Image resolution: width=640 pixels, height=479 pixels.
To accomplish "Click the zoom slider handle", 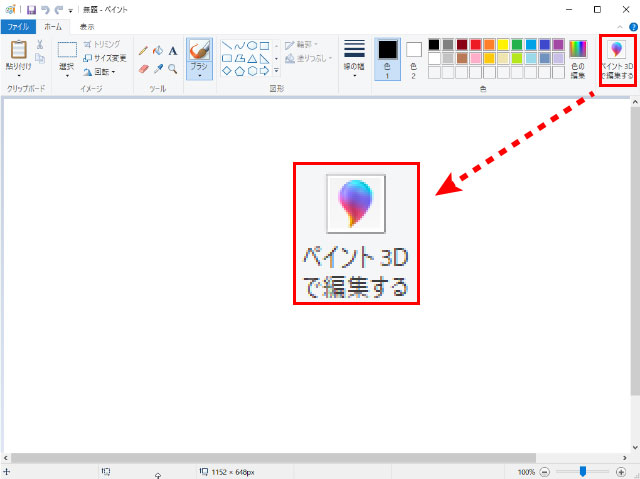I will (583, 472).
